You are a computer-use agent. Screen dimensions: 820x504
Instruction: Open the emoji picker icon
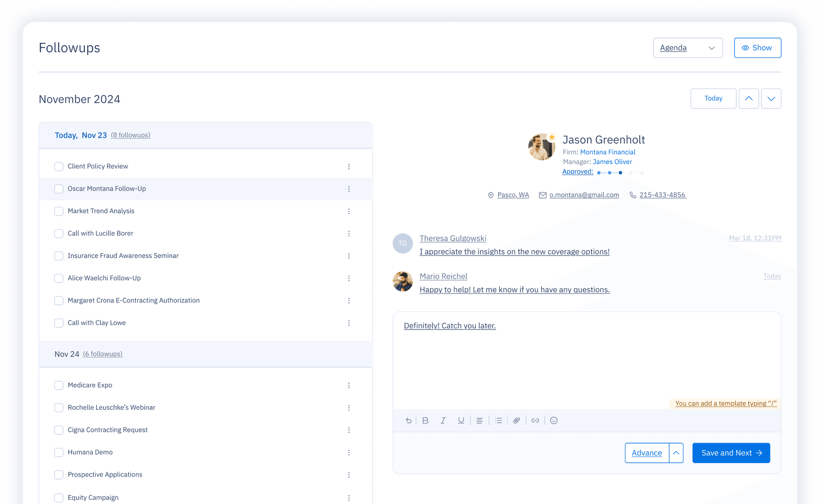point(554,420)
